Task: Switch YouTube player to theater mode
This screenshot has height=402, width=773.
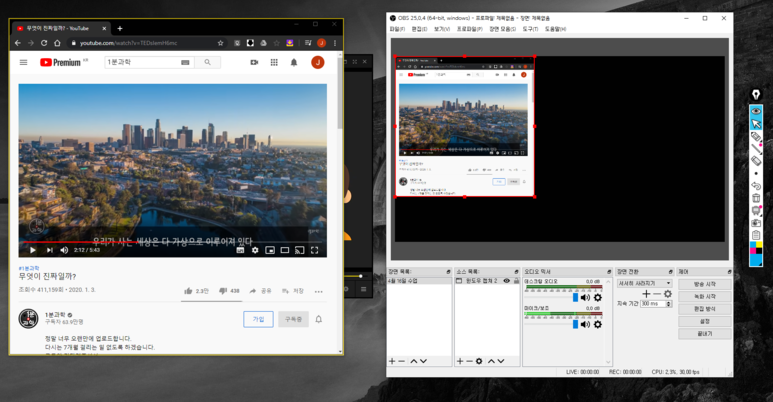Action: (x=284, y=250)
